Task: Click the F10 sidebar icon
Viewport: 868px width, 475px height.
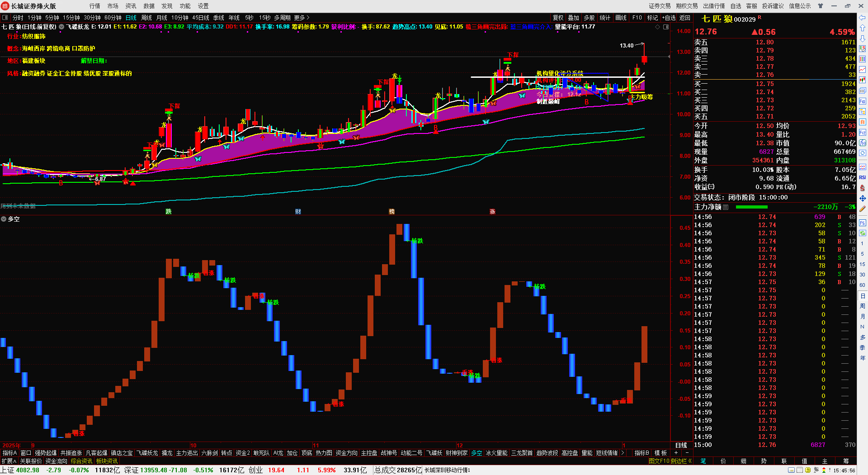Action: point(863,101)
